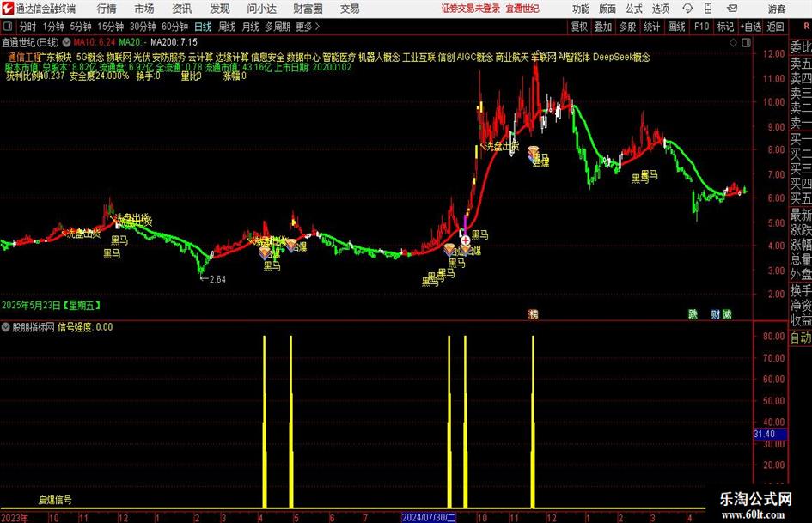Click the 2024/07/30/二 date marker

(428, 517)
